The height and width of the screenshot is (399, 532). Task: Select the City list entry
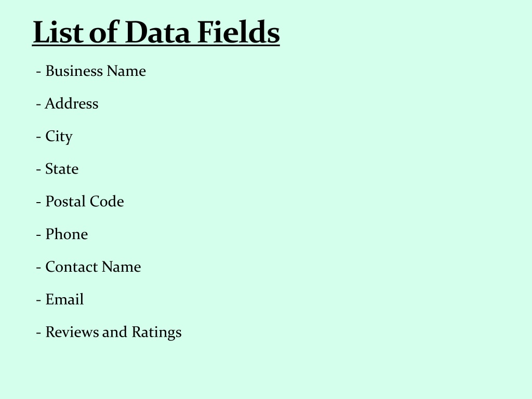54,137
